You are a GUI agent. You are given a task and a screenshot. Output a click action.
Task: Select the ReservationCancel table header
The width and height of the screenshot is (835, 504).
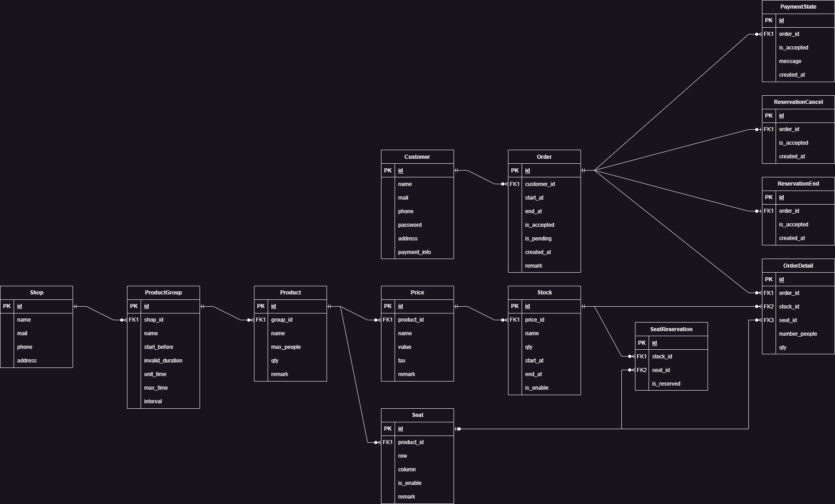click(798, 102)
